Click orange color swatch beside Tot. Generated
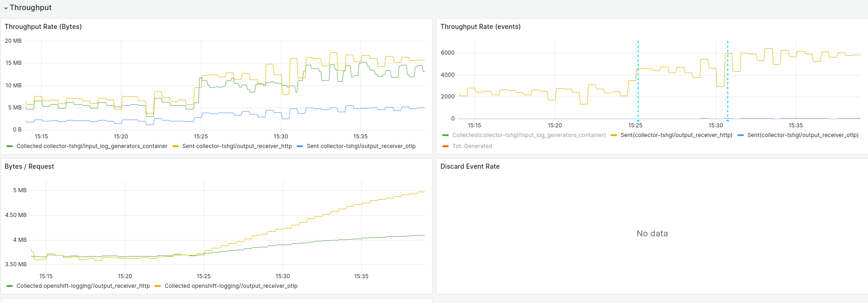 coord(445,146)
